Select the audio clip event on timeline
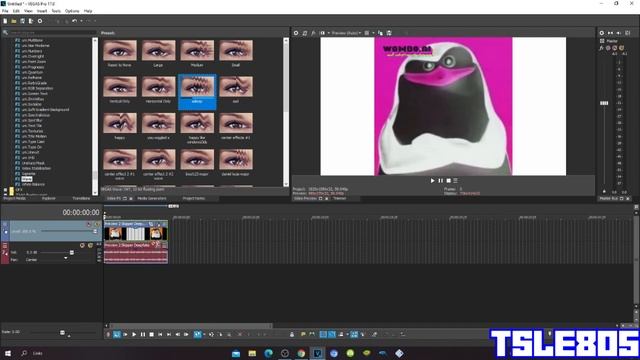 coord(136,253)
